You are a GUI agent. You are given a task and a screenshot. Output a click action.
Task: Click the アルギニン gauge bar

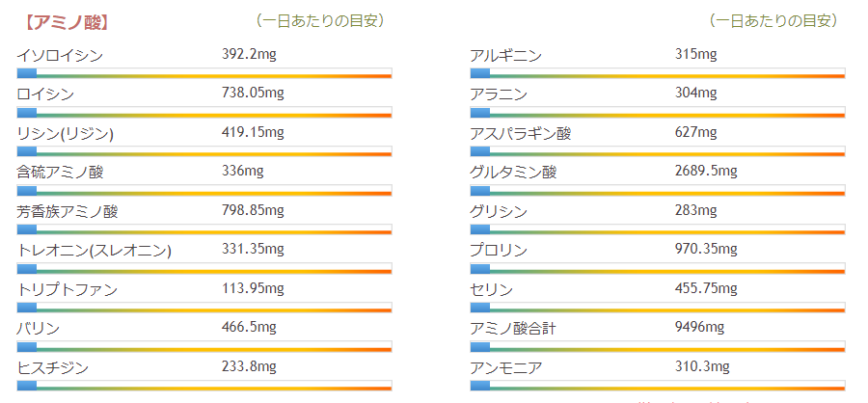click(657, 73)
